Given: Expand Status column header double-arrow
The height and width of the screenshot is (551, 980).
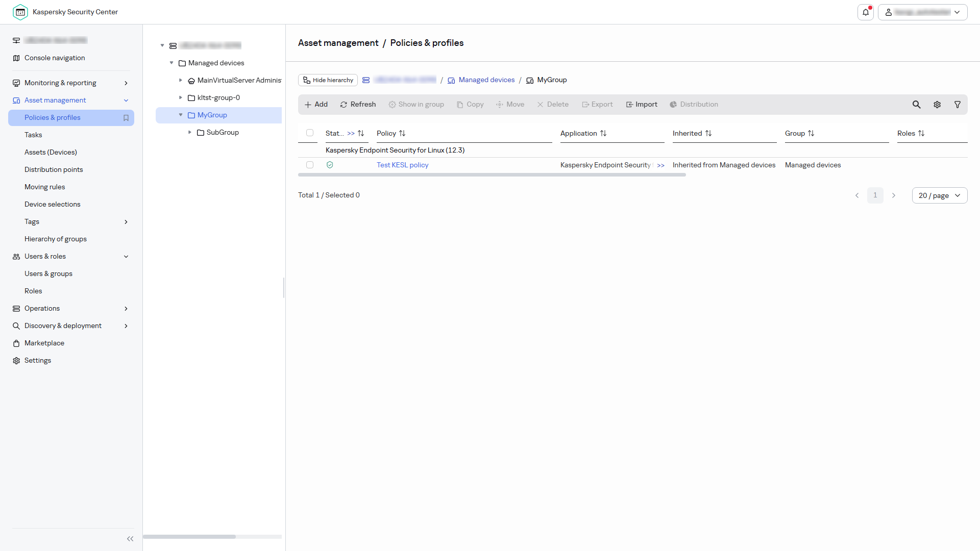Looking at the screenshot, I should click(x=351, y=133).
